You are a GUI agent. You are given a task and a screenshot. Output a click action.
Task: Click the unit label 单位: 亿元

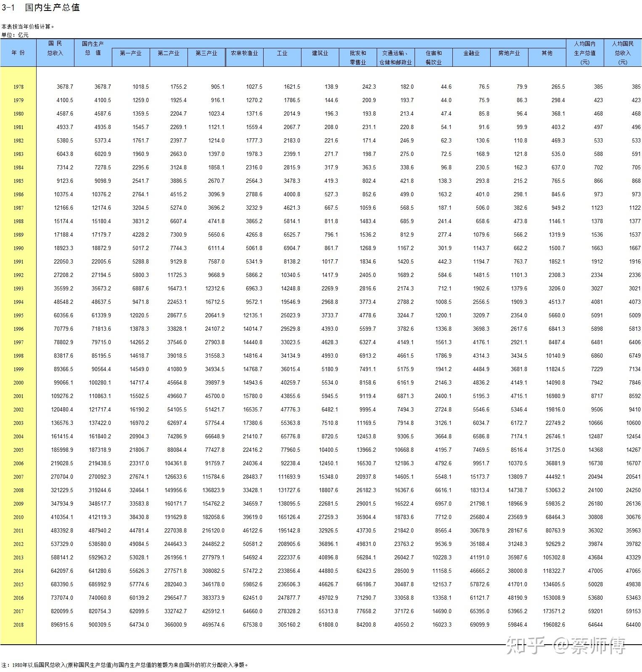coord(15,35)
